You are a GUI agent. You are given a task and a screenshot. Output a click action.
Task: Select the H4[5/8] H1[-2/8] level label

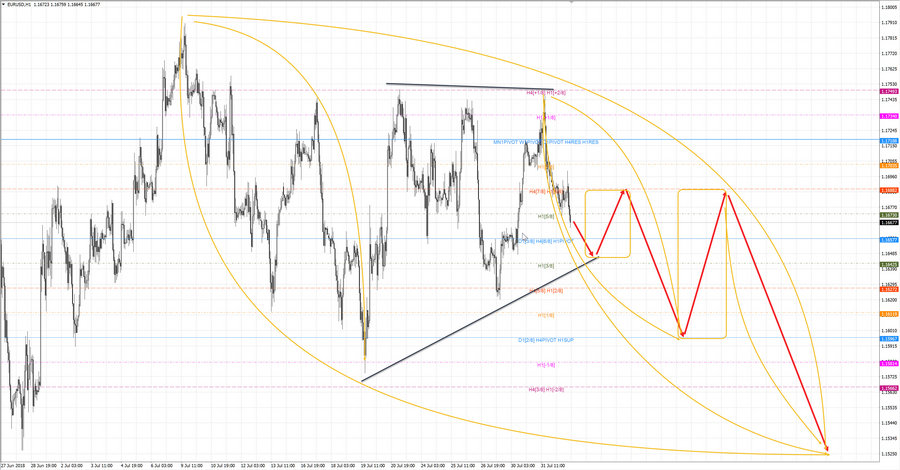tap(546, 389)
